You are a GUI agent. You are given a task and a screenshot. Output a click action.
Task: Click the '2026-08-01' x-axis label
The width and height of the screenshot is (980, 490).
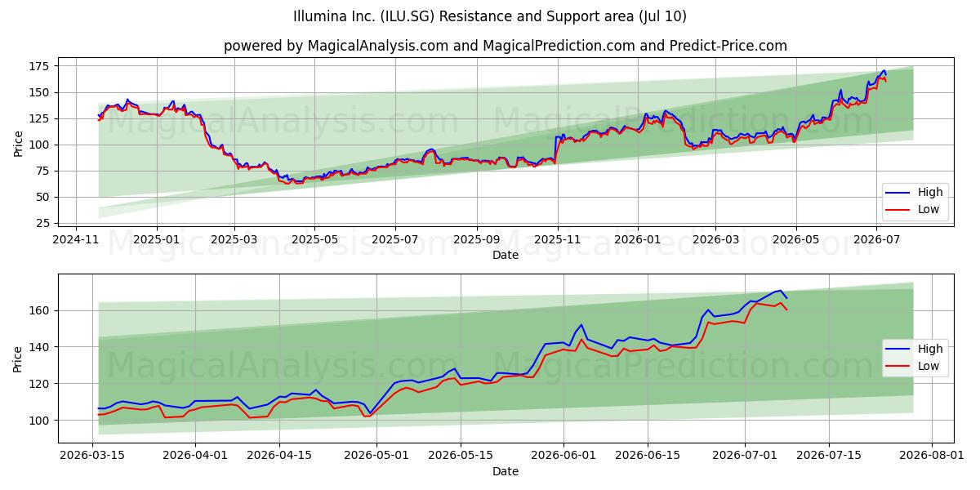tap(932, 456)
